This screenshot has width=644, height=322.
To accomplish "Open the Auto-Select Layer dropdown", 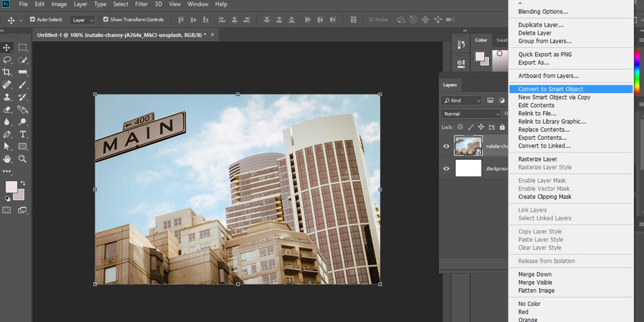I will point(82,19).
